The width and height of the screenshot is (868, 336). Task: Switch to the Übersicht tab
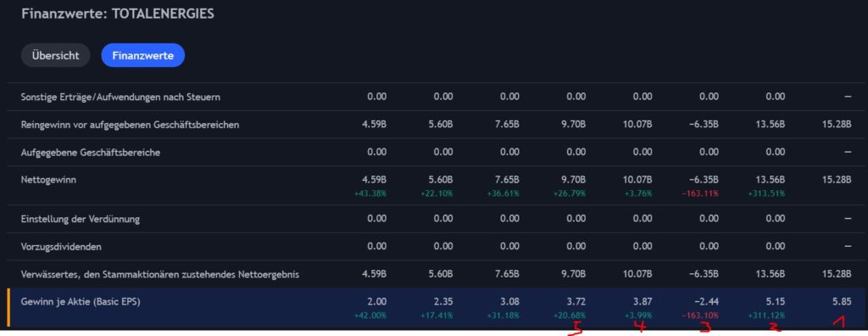tap(55, 55)
